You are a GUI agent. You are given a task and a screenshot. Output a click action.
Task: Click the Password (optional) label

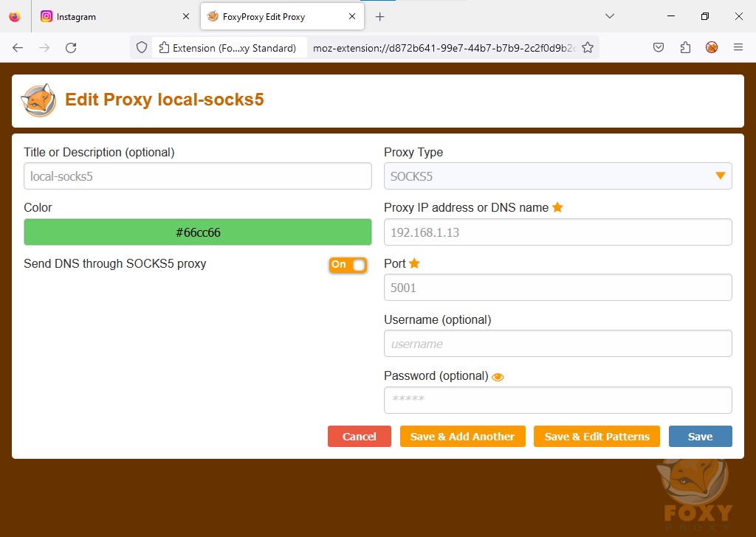436,375
